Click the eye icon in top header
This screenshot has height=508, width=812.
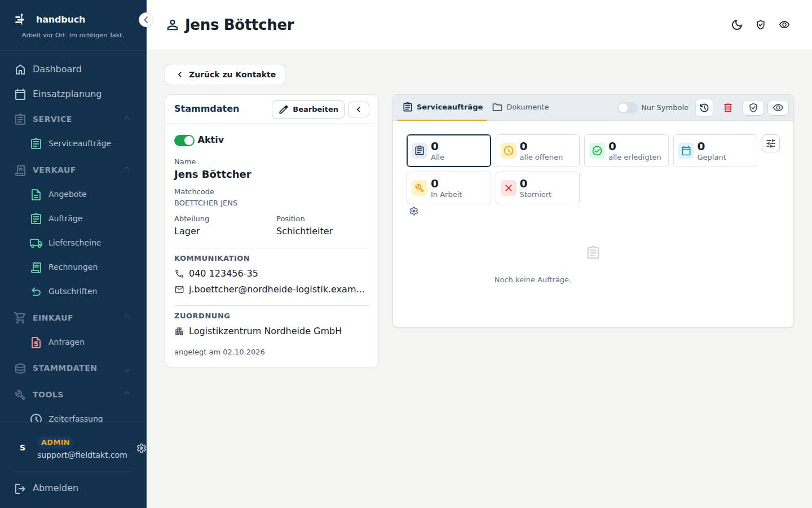click(784, 25)
